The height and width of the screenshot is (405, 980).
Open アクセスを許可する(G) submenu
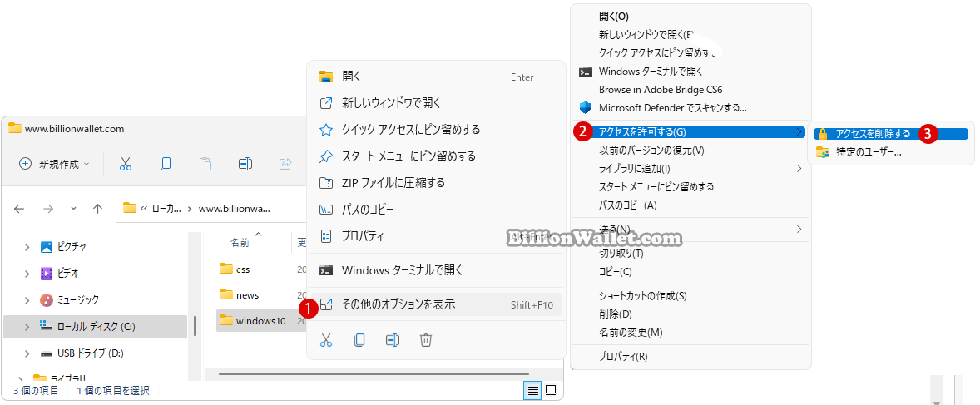point(690,132)
